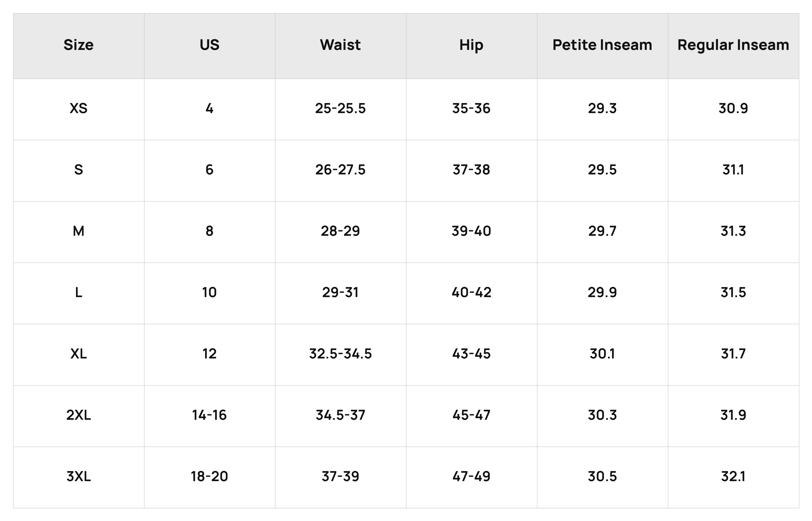Click the Regular Inseam header

coord(733,45)
